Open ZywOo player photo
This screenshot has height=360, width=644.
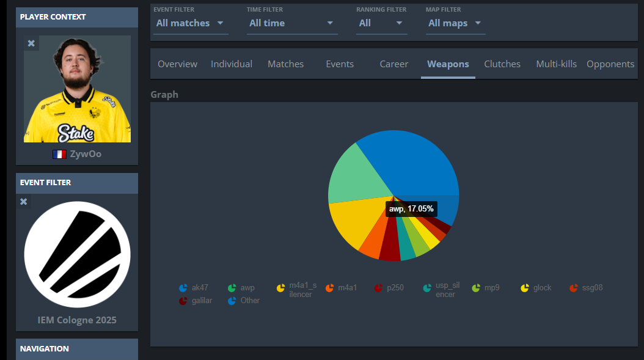pyautogui.click(x=77, y=89)
